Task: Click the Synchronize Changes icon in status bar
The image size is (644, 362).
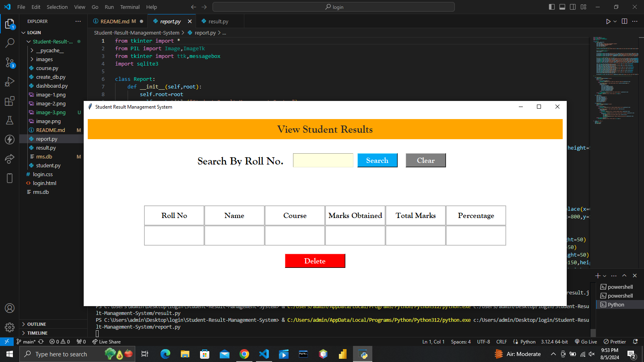Action: coord(41,341)
